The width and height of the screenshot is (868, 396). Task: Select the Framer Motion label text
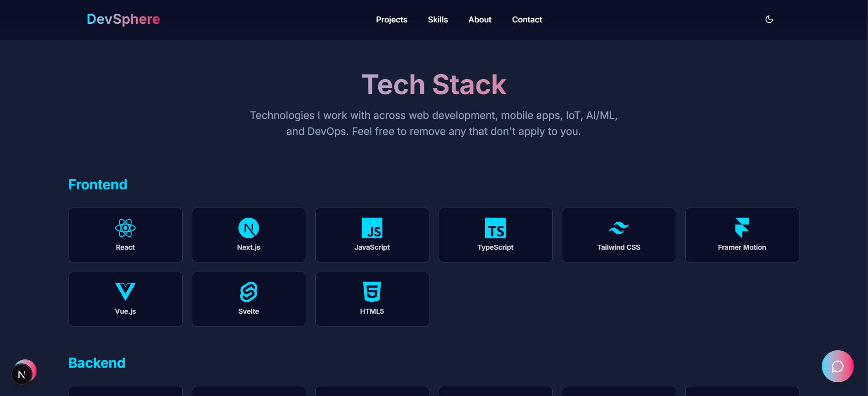(742, 247)
